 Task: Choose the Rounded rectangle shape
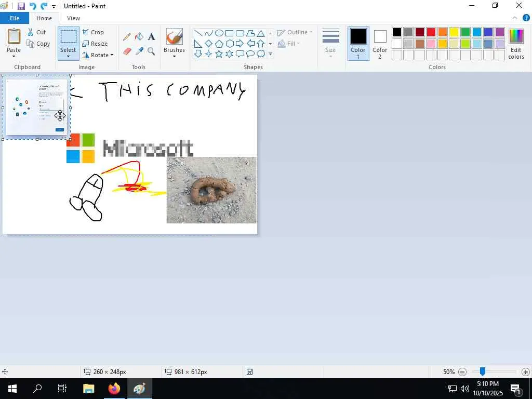[x=240, y=33]
